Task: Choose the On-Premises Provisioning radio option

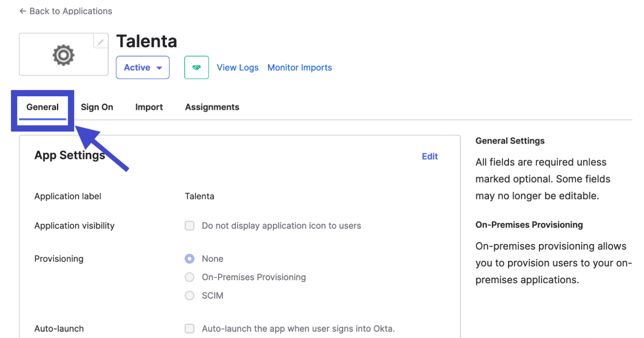Action: (x=189, y=277)
